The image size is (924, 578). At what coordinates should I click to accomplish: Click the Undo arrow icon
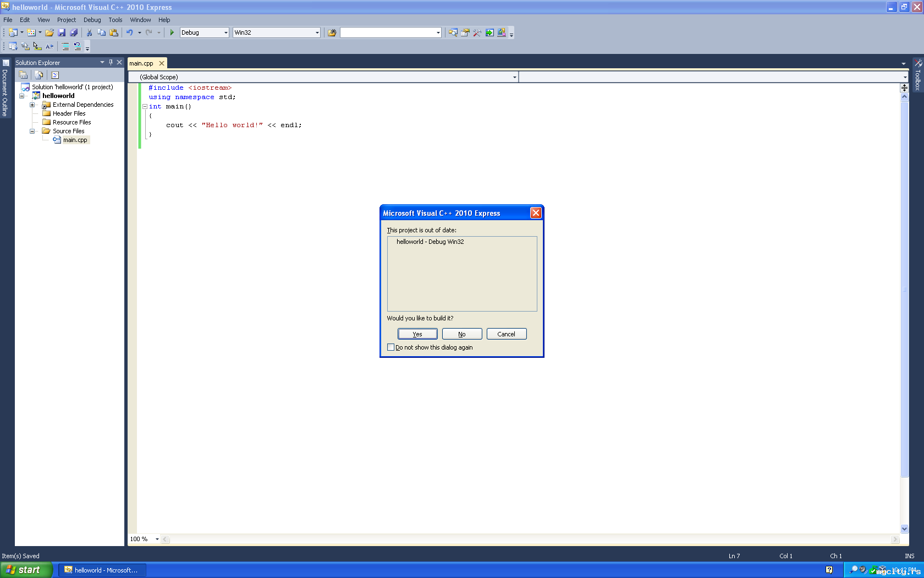(x=129, y=32)
